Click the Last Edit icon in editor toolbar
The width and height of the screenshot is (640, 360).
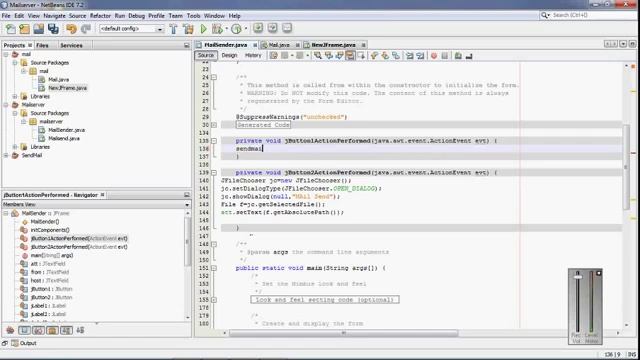pyautogui.click(x=273, y=56)
